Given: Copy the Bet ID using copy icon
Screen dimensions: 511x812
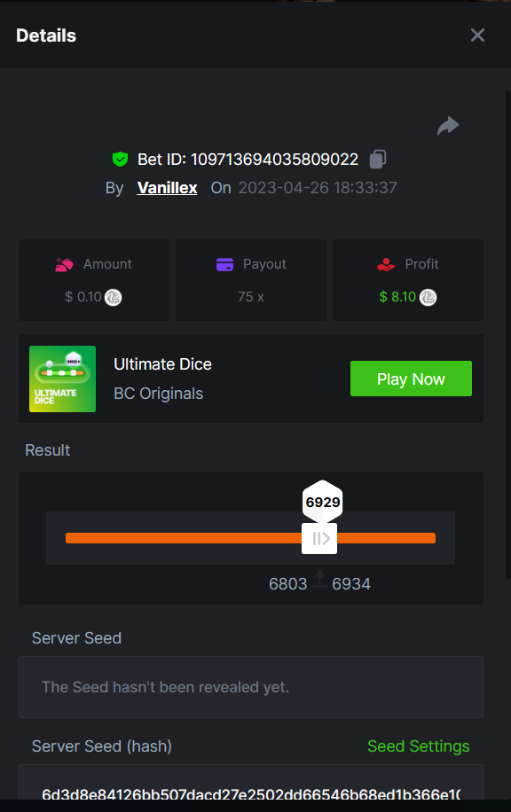Looking at the screenshot, I should click(x=378, y=159).
